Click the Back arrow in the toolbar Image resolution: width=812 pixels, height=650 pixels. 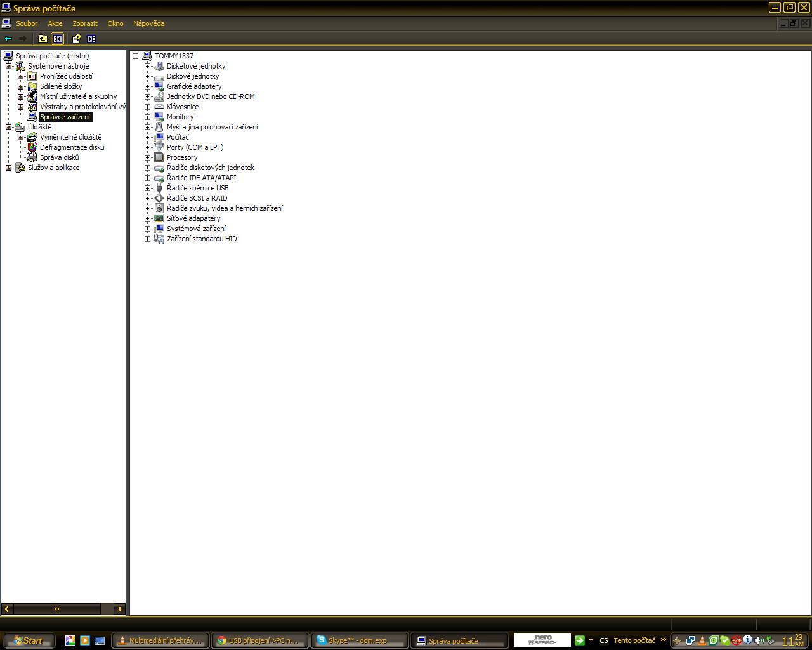click(8, 39)
